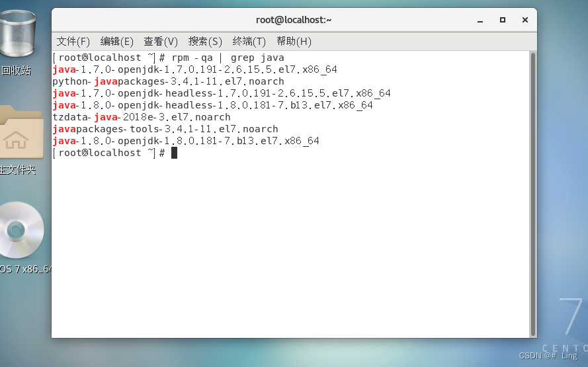Minimize the root@localhost terminal window
The height and width of the screenshot is (367, 588).
pos(480,20)
